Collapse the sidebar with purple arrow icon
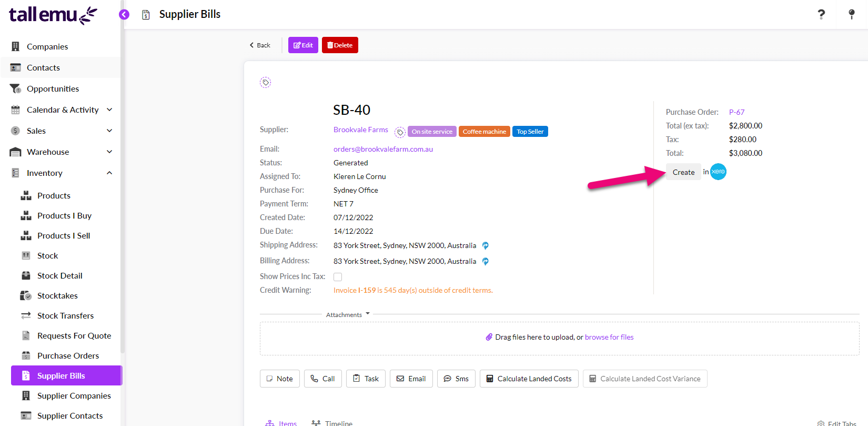The image size is (868, 426). (x=124, y=15)
